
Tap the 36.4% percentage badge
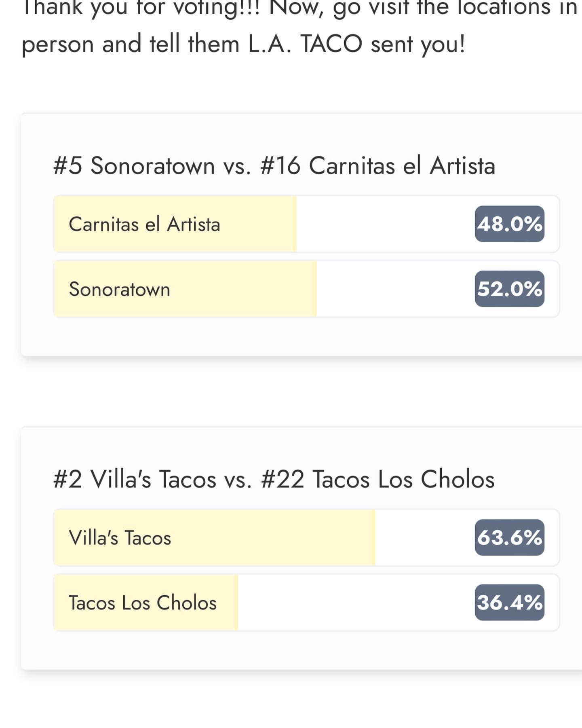coord(509,602)
